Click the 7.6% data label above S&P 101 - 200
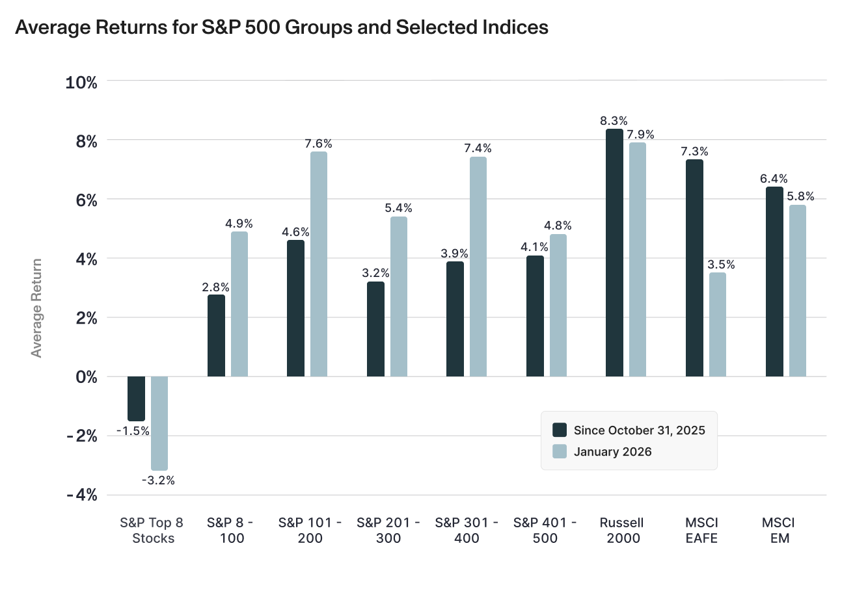Viewport: 868px width, 591px height. pyautogui.click(x=319, y=144)
